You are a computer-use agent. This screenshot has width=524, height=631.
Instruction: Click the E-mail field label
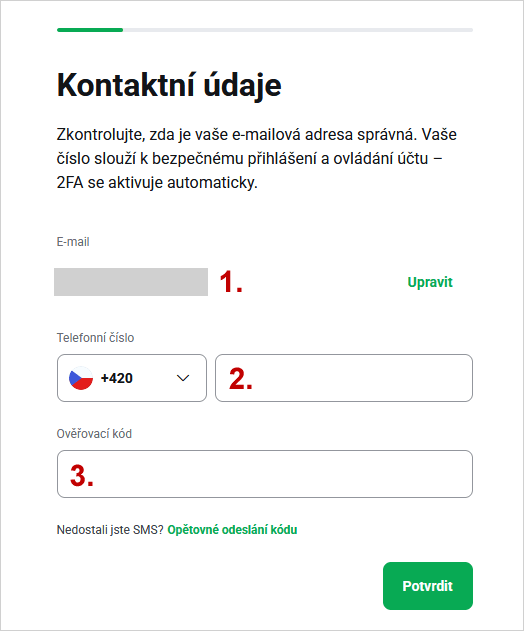(x=73, y=242)
